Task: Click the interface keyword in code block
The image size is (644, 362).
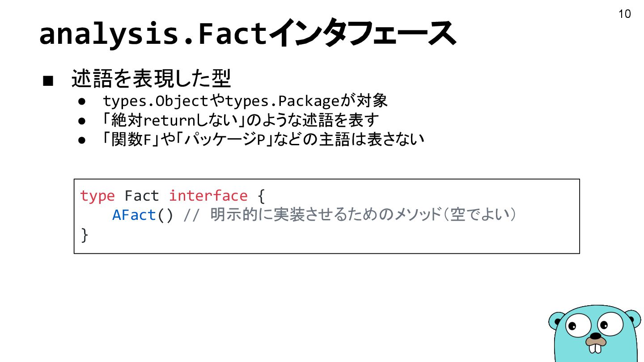Action: tap(208, 196)
